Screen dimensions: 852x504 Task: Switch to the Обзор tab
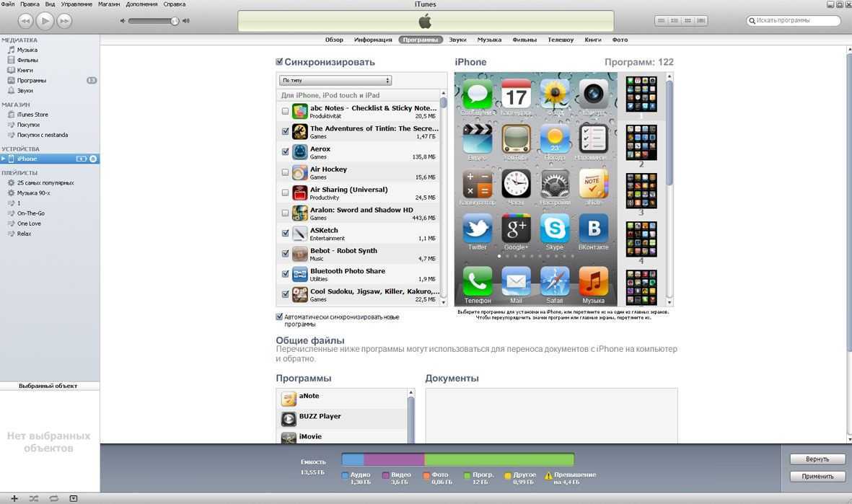click(334, 40)
